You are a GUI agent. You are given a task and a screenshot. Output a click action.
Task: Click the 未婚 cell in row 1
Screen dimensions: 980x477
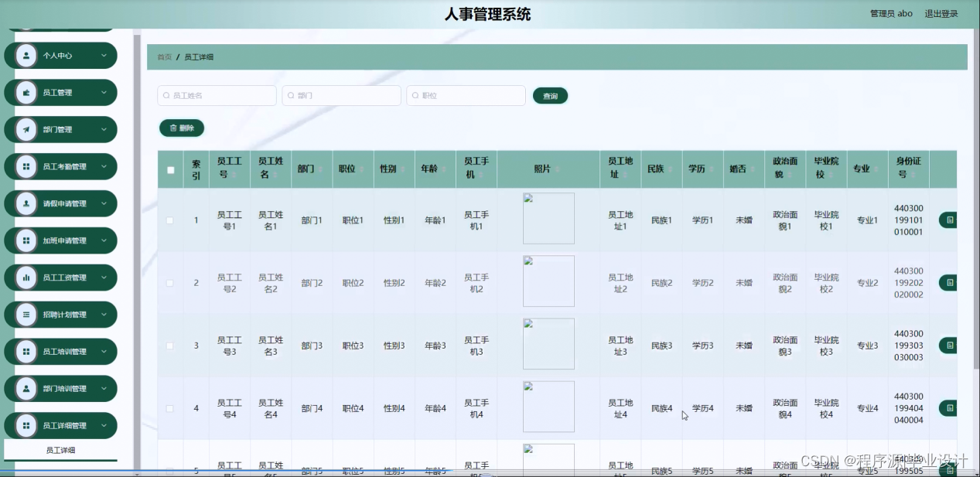tap(743, 220)
